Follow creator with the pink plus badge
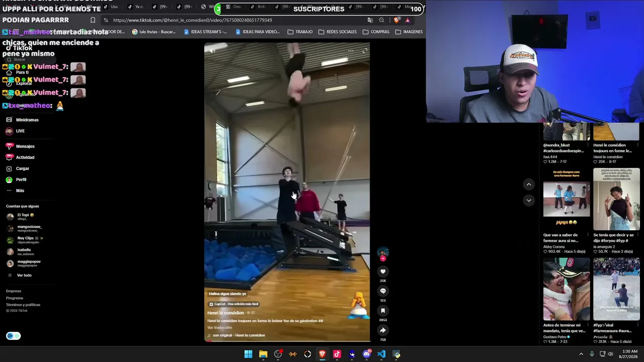This screenshot has width=644, height=362. coord(383,258)
